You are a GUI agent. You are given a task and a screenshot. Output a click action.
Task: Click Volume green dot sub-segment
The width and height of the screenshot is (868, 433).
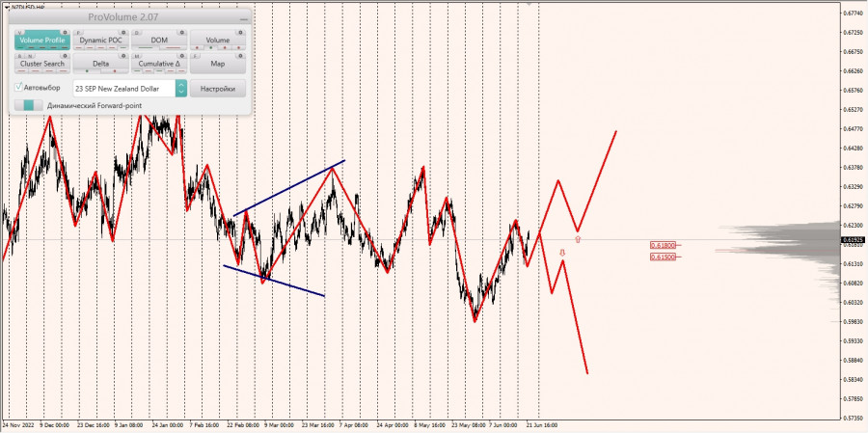[x=211, y=47]
